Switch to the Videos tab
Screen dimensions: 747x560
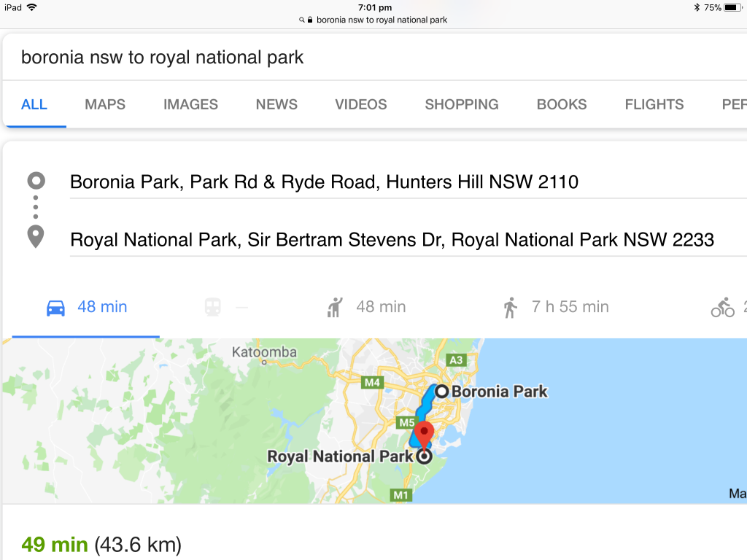361,104
